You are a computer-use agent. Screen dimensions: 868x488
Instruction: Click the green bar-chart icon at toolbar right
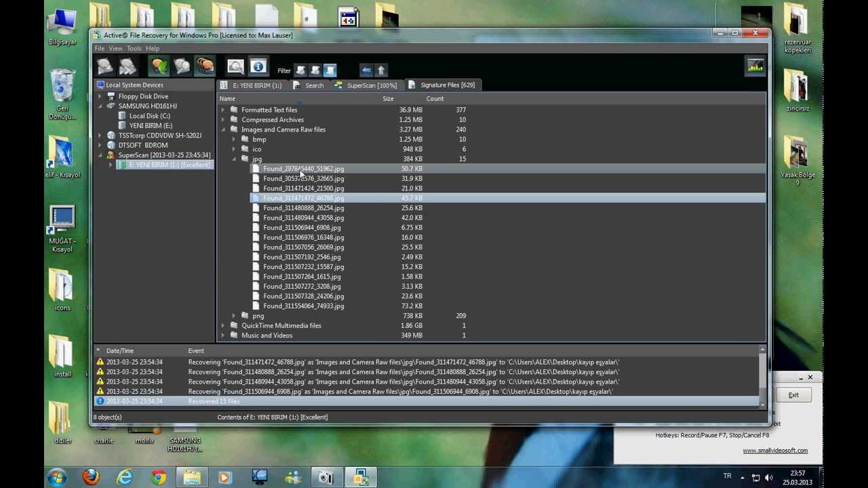point(755,66)
